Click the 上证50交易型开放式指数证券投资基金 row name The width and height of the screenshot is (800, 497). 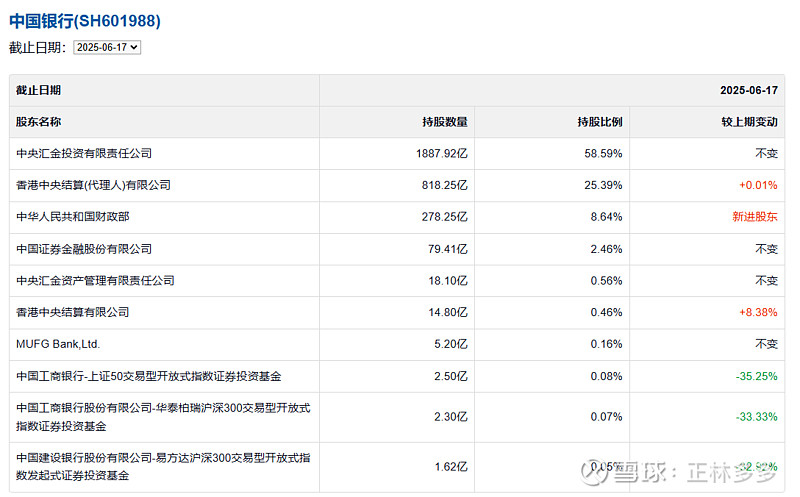coord(148,376)
